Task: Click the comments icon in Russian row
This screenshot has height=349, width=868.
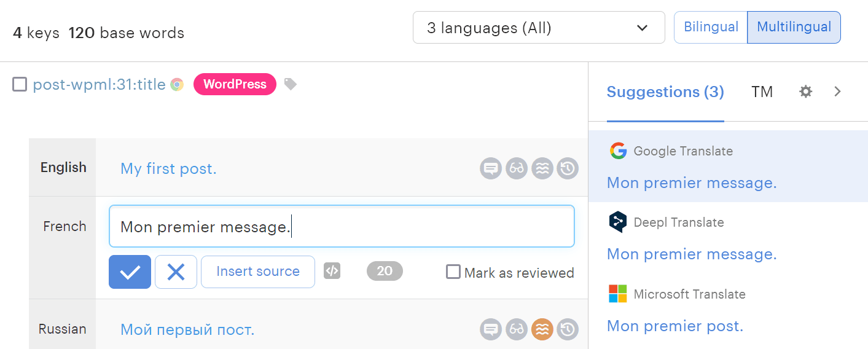Action: (491, 329)
